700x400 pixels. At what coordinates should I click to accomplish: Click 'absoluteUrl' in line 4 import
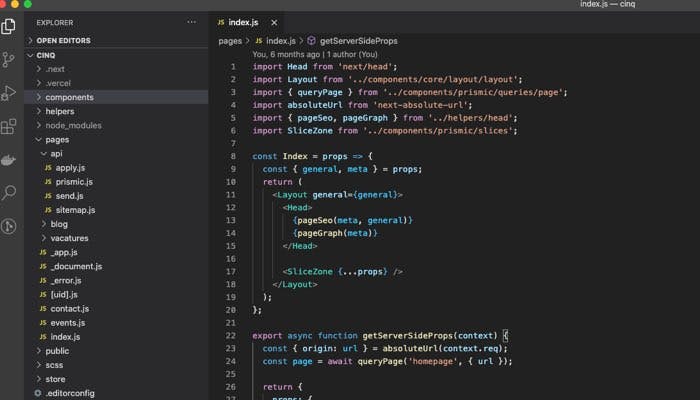[315, 105]
